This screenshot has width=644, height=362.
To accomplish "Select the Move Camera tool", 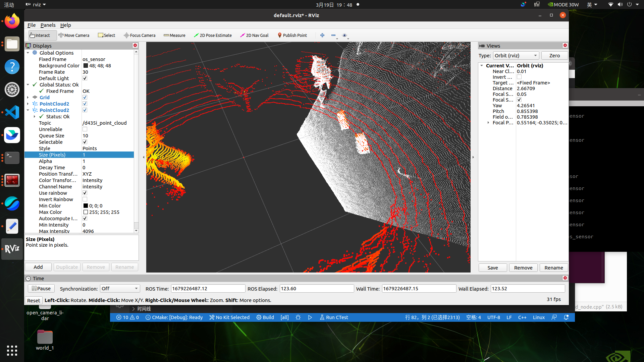I will pyautogui.click(x=73, y=35).
